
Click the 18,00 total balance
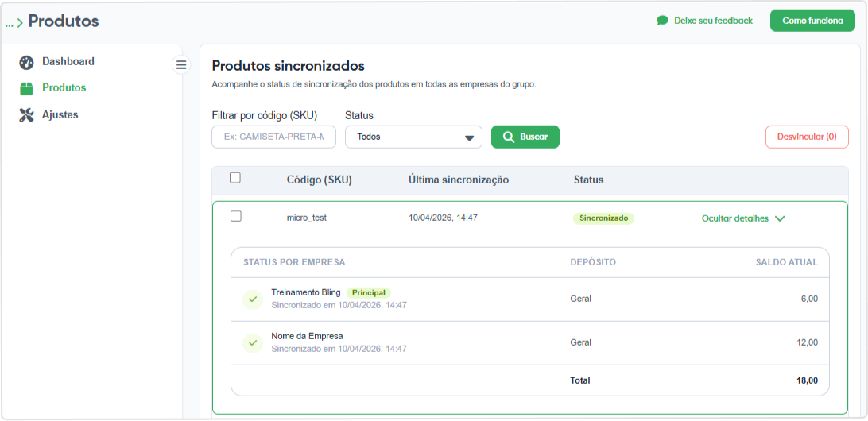(x=807, y=380)
